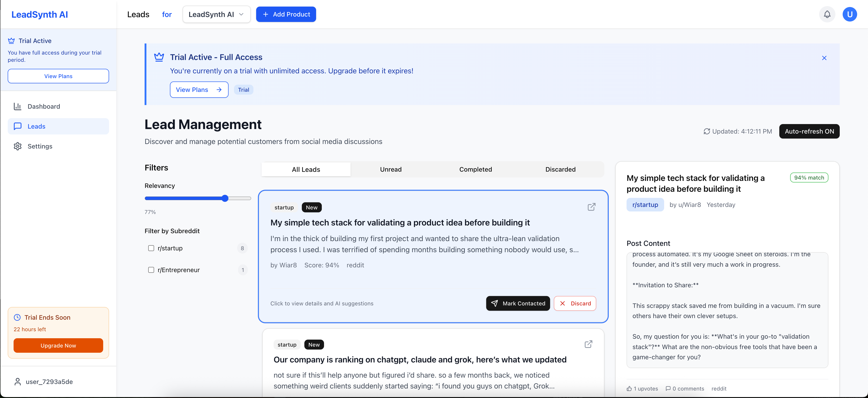This screenshot has height=398, width=868.
Task: Click the 'New' badge on tech stack card
Action: (x=311, y=207)
